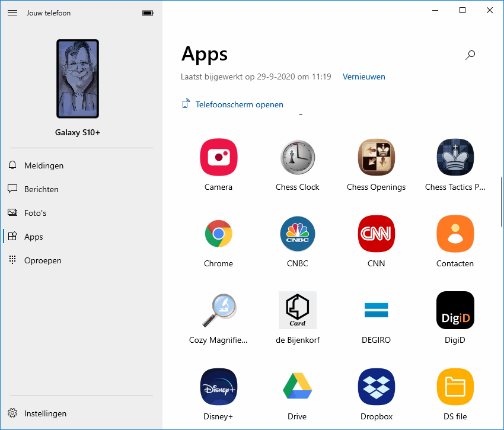Click the 'de Bijenkorf' label text
Image resolution: width=504 pixels, height=430 pixels.
click(298, 340)
